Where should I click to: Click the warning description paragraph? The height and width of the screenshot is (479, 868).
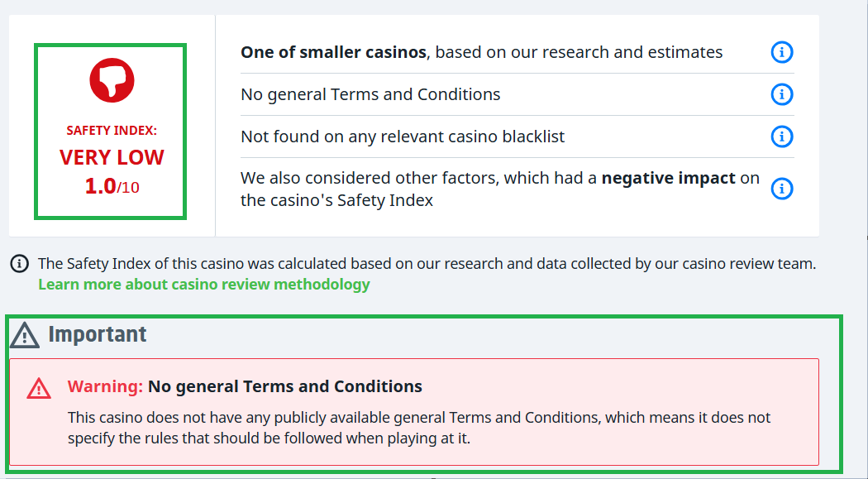pos(418,428)
